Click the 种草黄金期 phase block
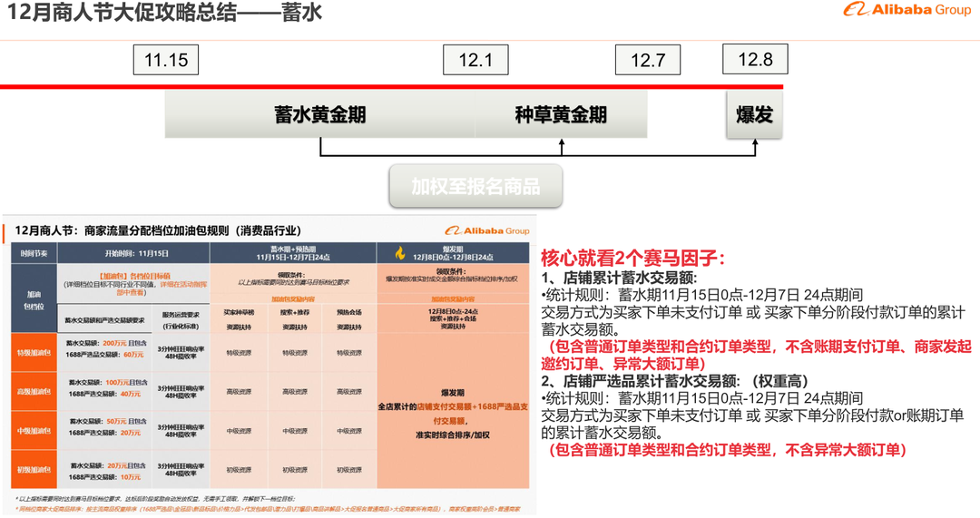Screen dimensions: 980x518 point(561,114)
